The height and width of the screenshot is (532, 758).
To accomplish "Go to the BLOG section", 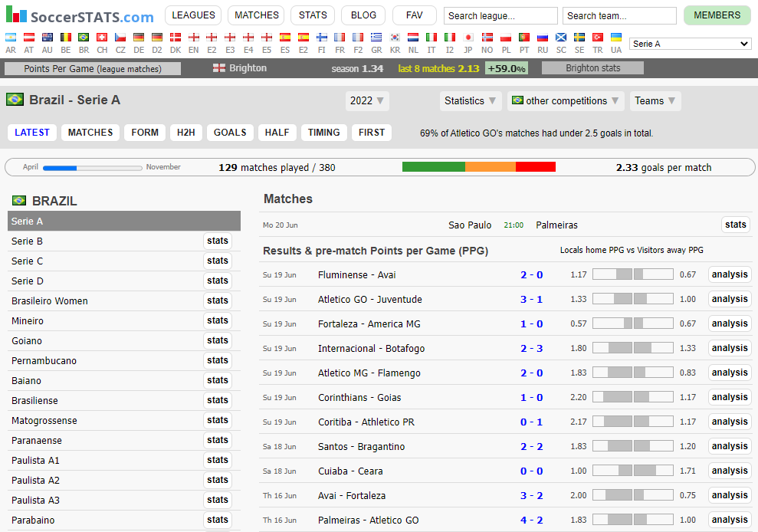I will coord(363,15).
